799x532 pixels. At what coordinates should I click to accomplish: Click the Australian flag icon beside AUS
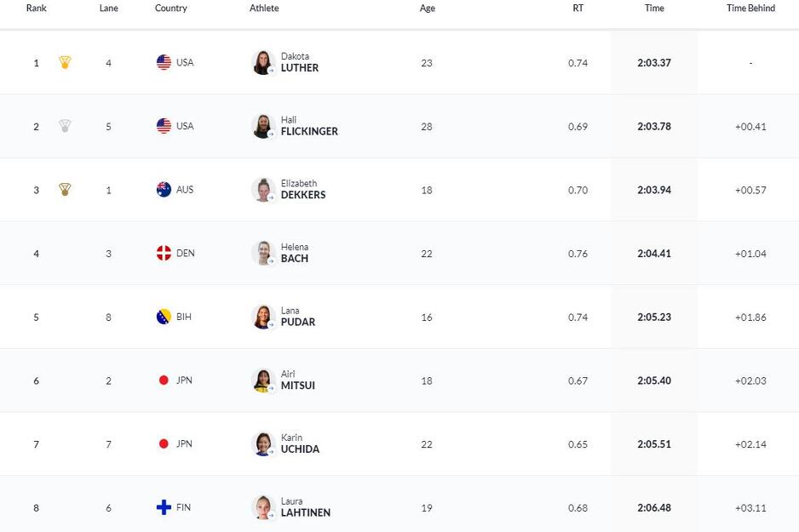164,189
